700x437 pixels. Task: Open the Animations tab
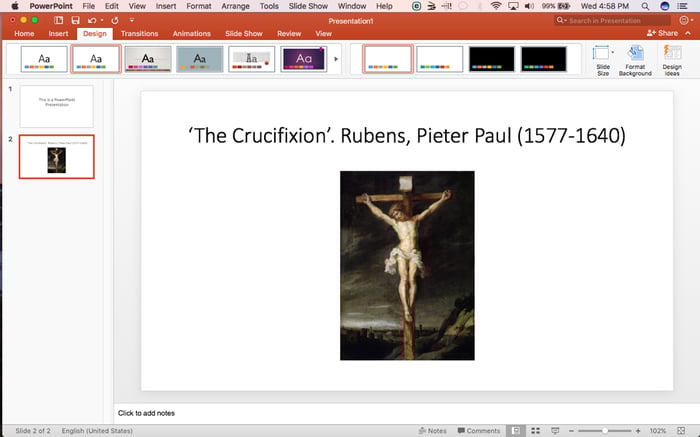point(192,33)
